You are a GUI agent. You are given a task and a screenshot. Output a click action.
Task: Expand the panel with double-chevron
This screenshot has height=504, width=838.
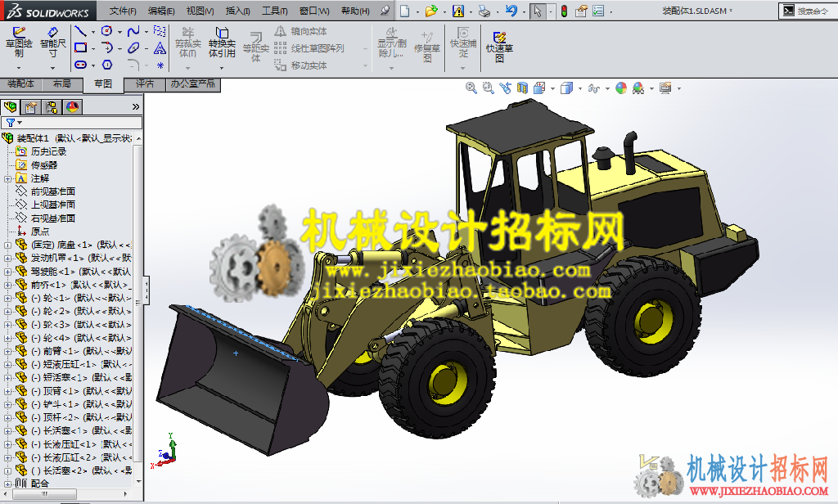136,107
